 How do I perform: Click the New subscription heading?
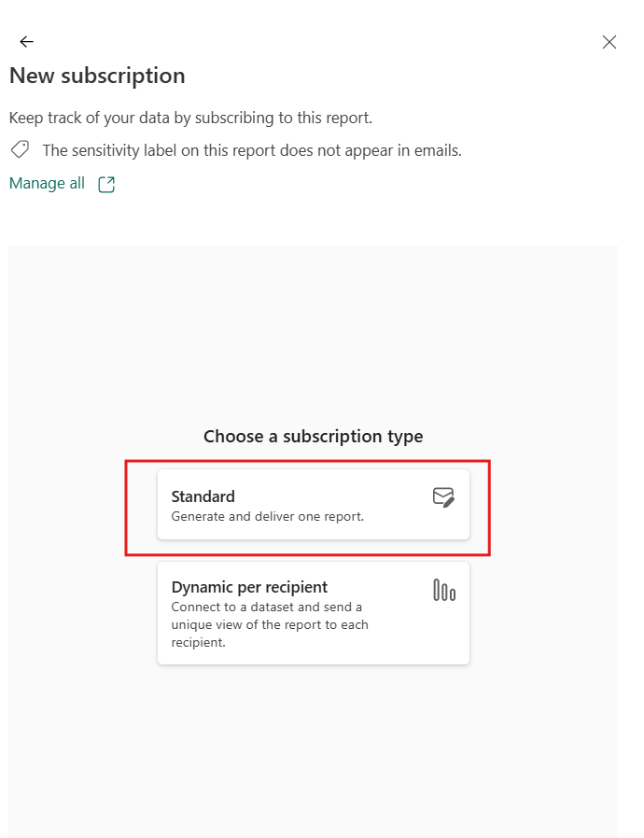click(97, 76)
